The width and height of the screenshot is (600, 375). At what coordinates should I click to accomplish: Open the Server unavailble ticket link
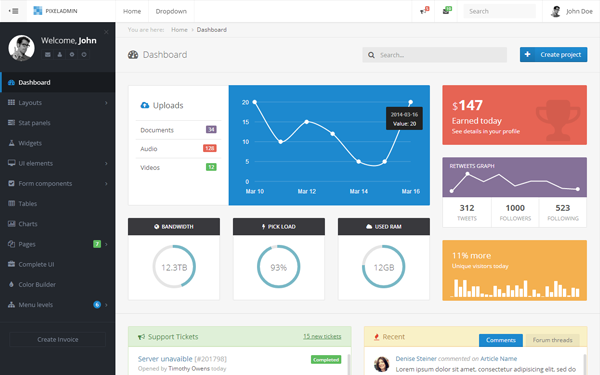pos(165,359)
